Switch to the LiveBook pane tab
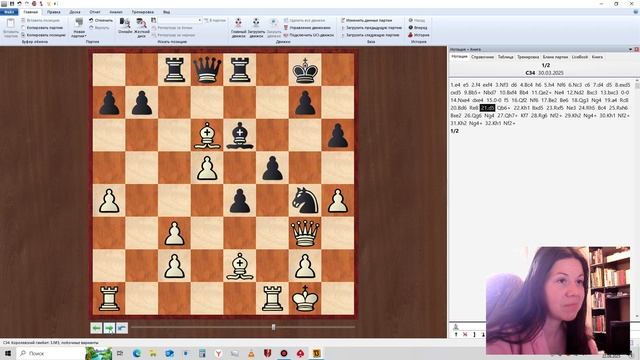This screenshot has width=640, height=360. tap(580, 57)
